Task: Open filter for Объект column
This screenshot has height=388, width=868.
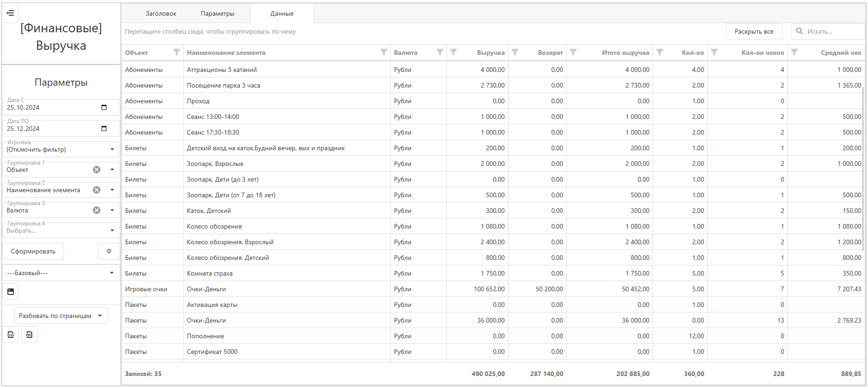Action: 177,52
